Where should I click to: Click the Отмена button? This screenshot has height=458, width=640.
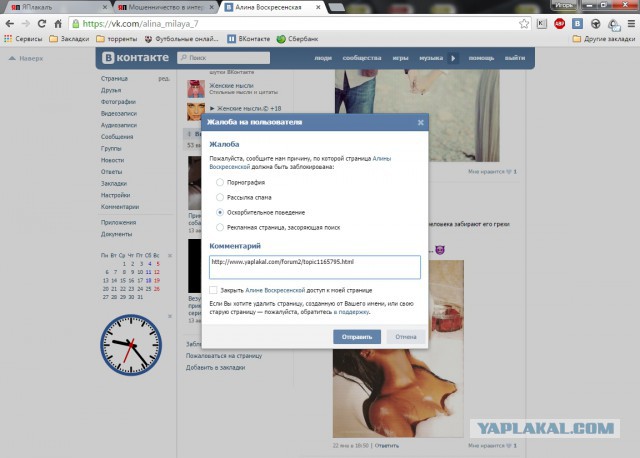coord(406,337)
